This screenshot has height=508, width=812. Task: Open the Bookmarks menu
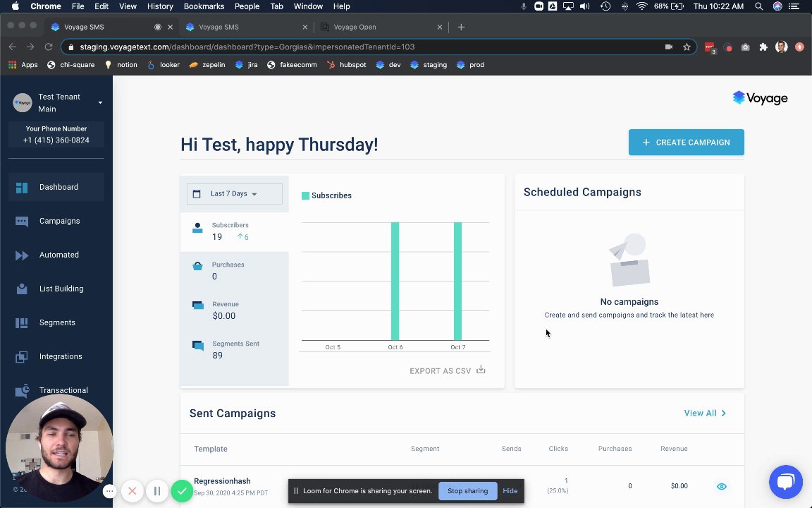tap(204, 6)
